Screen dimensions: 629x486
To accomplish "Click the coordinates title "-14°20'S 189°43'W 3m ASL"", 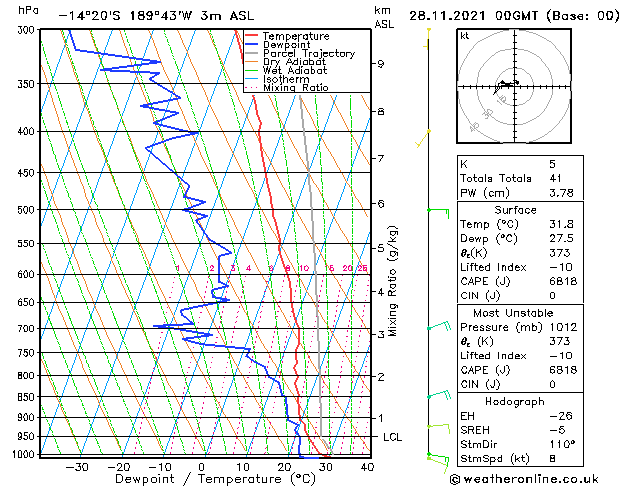I will coord(156,16).
